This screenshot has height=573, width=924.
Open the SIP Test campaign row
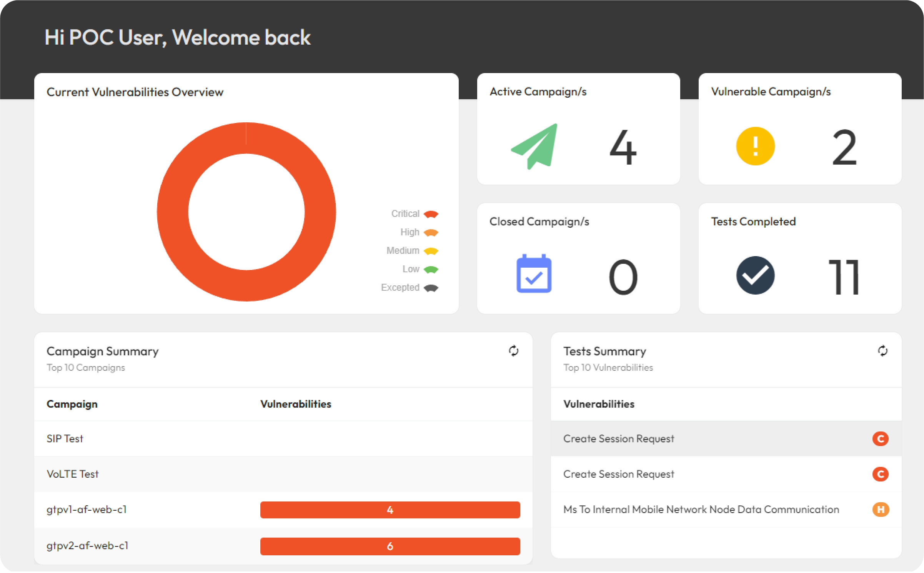pos(283,438)
